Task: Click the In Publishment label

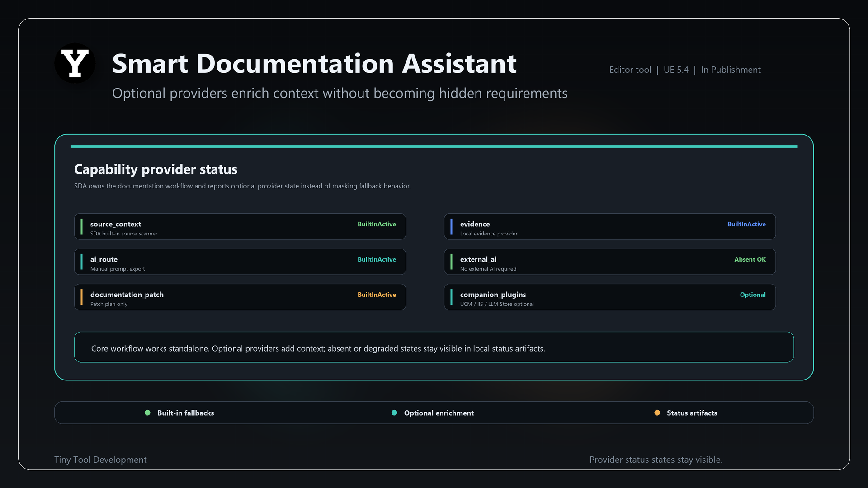Action: point(731,70)
